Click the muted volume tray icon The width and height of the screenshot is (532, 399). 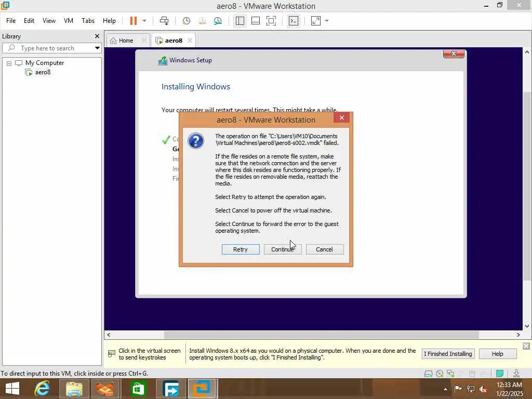point(483,389)
